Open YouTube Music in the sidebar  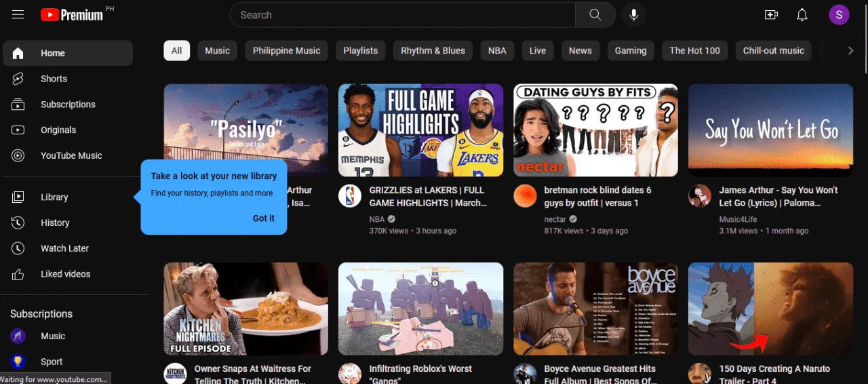pos(68,155)
